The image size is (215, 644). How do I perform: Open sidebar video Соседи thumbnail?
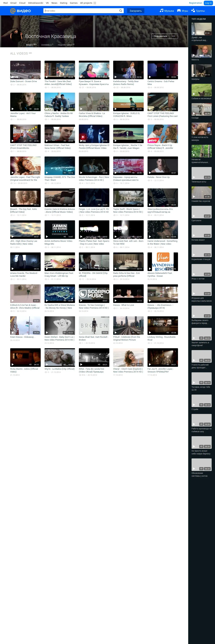[x=201, y=109]
